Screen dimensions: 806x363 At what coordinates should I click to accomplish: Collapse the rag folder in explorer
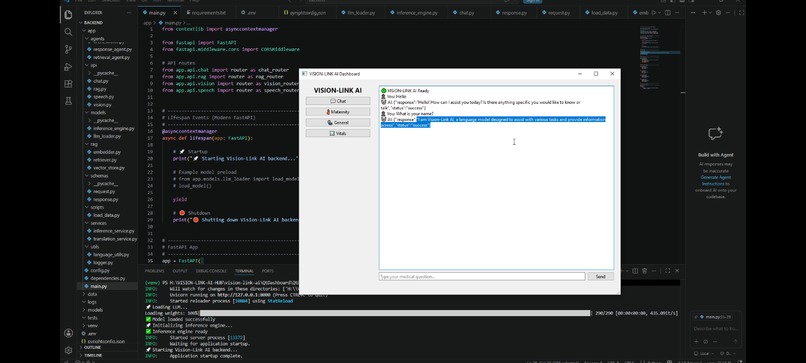pos(109,144)
